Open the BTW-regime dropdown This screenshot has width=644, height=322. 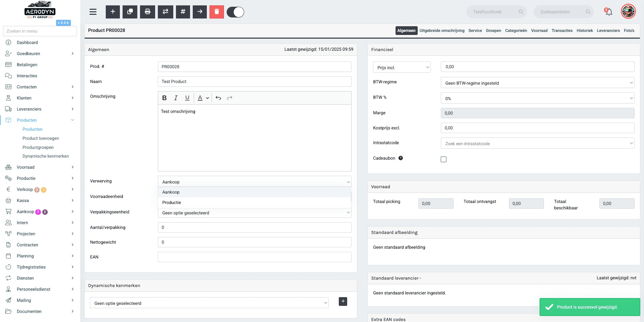[x=537, y=83]
